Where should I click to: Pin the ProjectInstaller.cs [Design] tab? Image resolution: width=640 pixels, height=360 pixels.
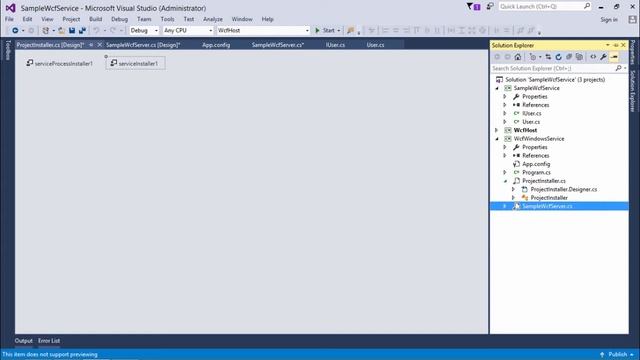pos(91,45)
